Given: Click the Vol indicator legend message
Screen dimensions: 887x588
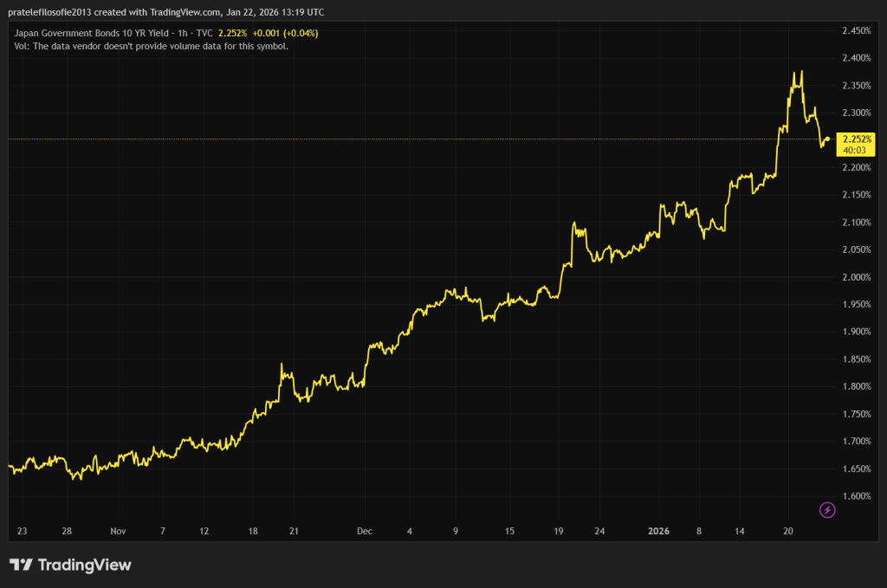Looking at the screenshot, I should click(152, 46).
